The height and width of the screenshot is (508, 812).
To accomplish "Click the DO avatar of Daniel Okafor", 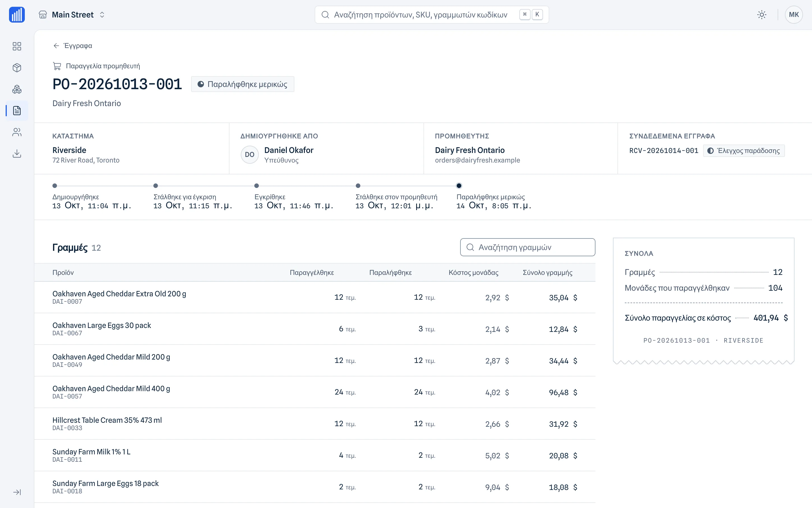I will pos(250,155).
